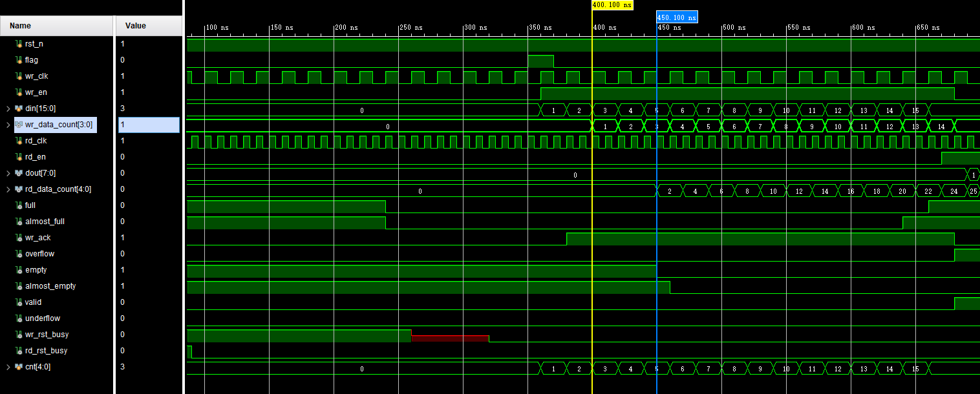Click the Value column header
This screenshot has height=394, width=980.
click(x=135, y=26)
